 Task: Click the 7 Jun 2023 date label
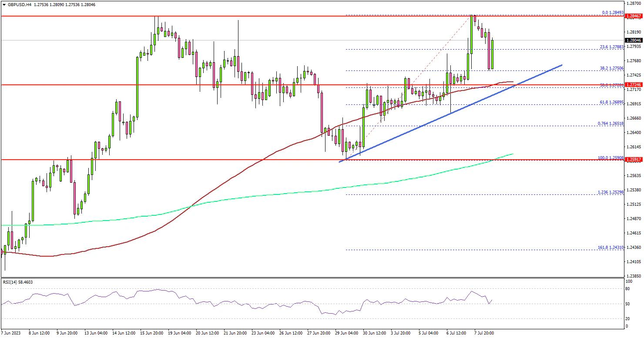[11, 333]
